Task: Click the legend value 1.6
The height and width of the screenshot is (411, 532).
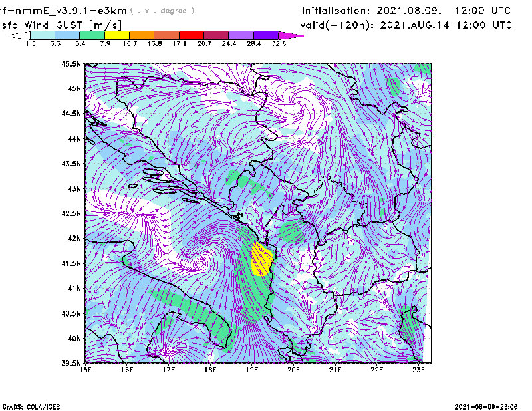Action: (31, 43)
